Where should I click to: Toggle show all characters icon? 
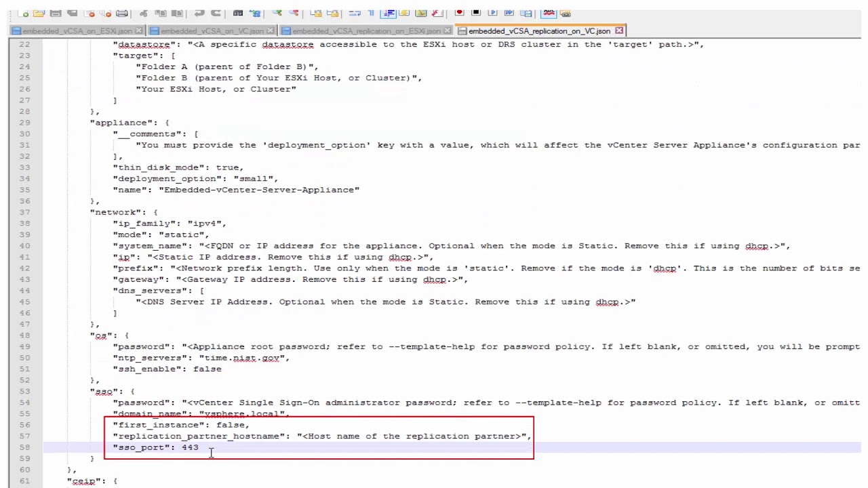tap(371, 13)
